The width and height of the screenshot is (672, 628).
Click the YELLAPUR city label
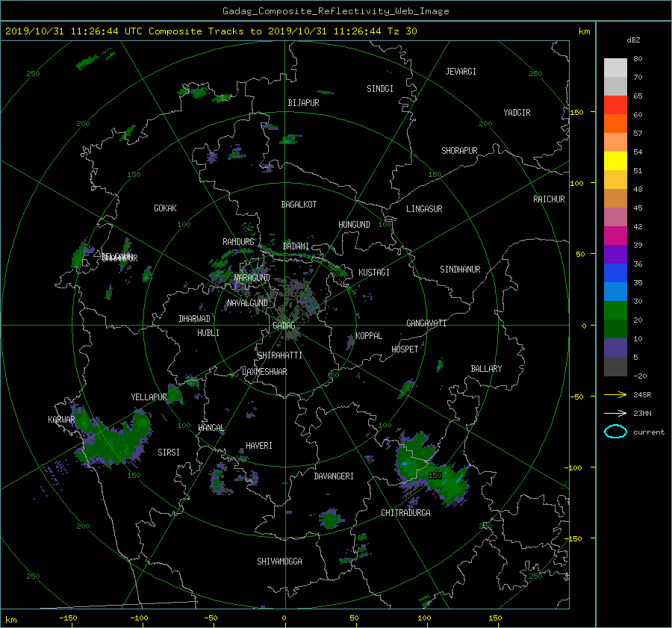pos(149,397)
